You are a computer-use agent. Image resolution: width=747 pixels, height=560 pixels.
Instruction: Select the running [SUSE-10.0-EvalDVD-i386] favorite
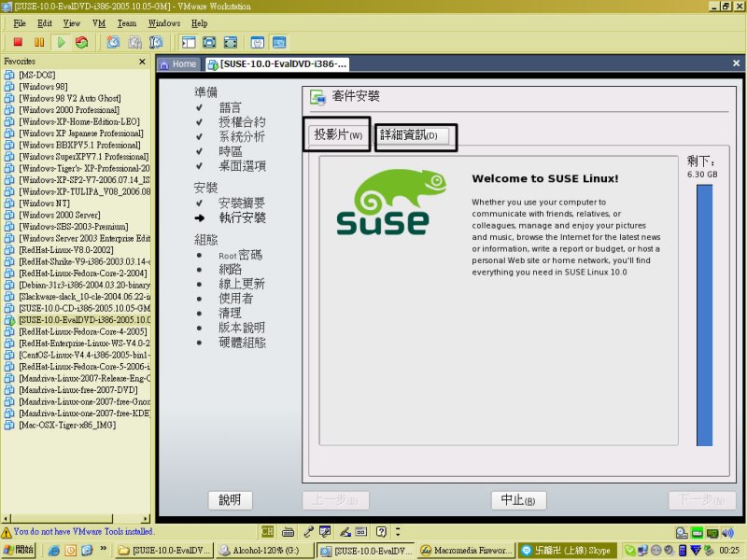(x=84, y=320)
